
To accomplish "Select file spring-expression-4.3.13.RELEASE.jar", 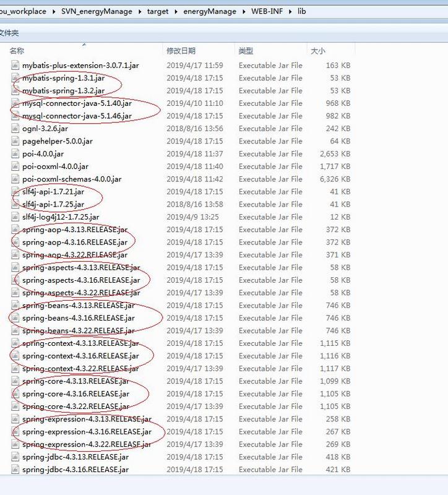I will click(x=87, y=419).
